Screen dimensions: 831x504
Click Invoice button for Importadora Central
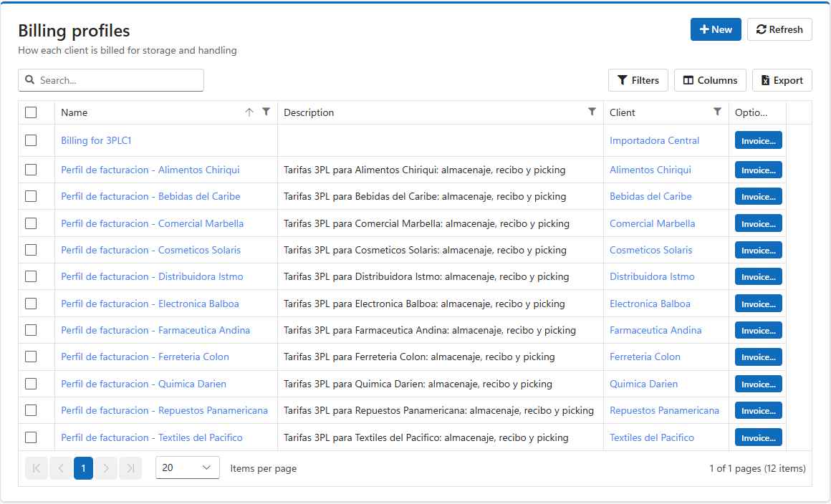pyautogui.click(x=759, y=140)
